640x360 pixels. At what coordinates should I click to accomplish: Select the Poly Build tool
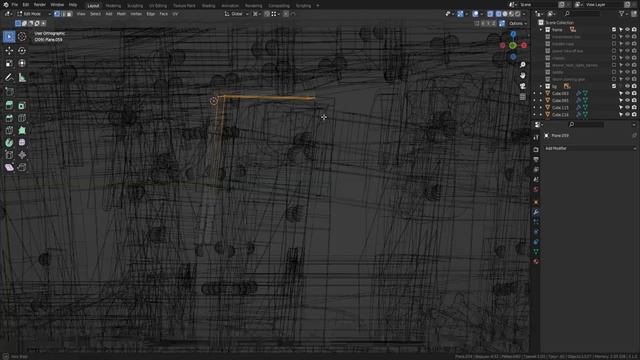pos(22,130)
